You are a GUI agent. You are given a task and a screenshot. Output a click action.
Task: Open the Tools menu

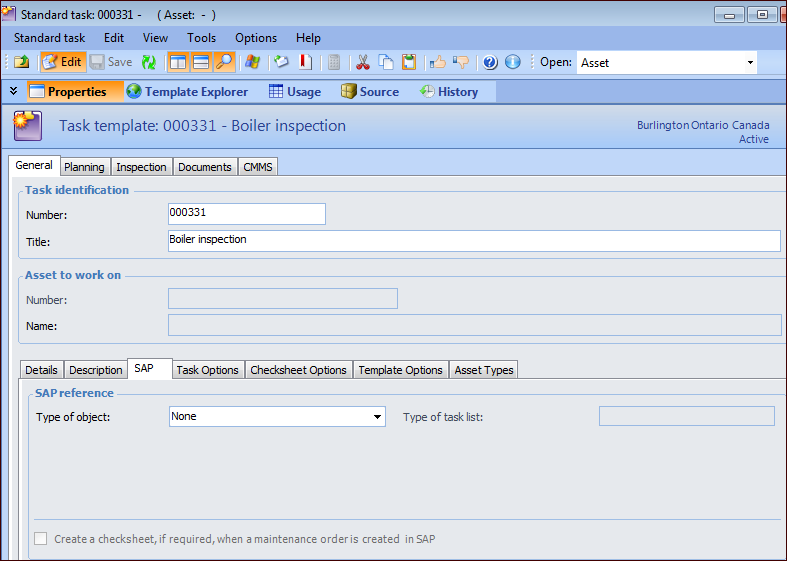201,38
